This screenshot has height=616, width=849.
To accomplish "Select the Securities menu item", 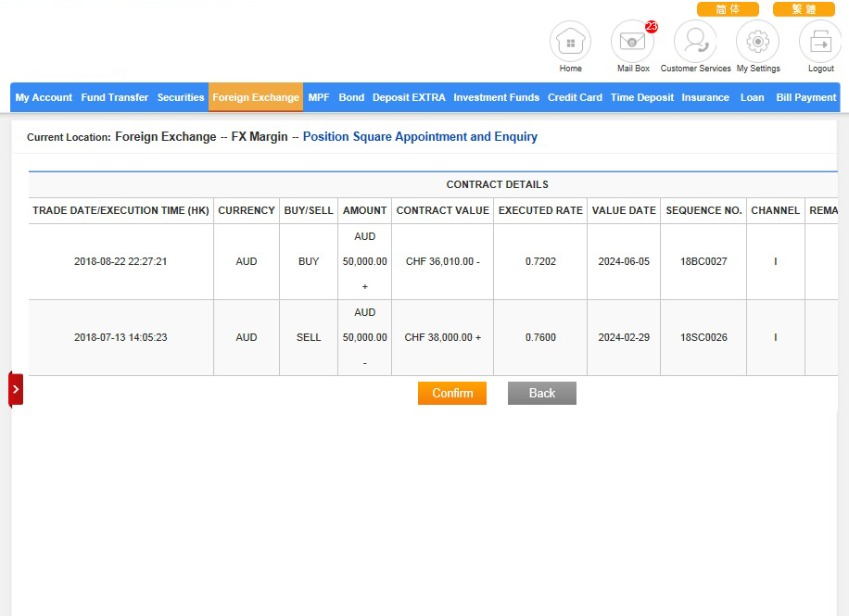I will tap(181, 97).
